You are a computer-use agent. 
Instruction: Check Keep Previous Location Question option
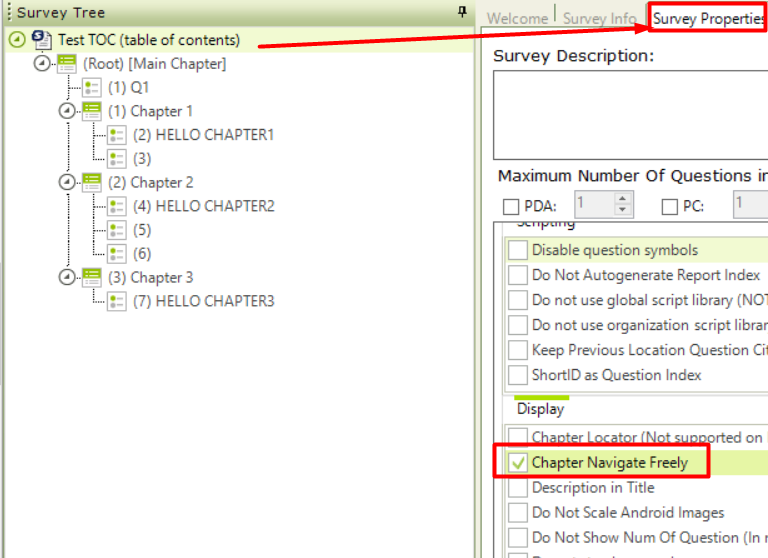pos(518,350)
